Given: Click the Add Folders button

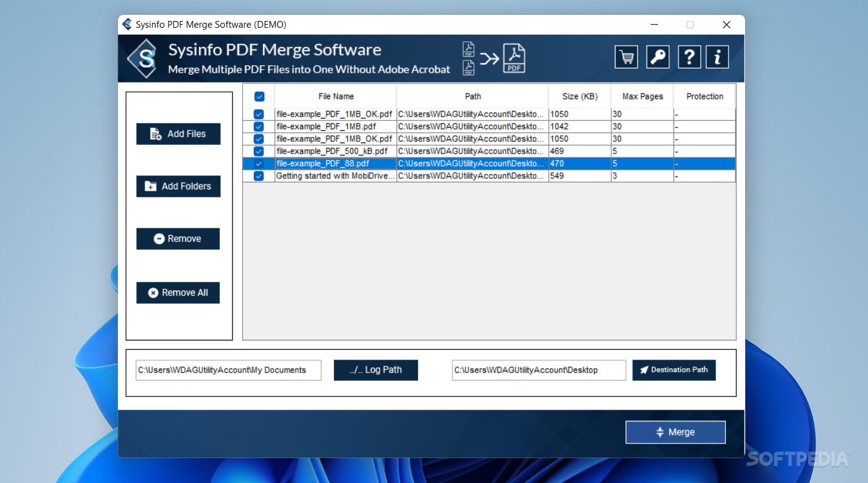Looking at the screenshot, I should click(178, 186).
